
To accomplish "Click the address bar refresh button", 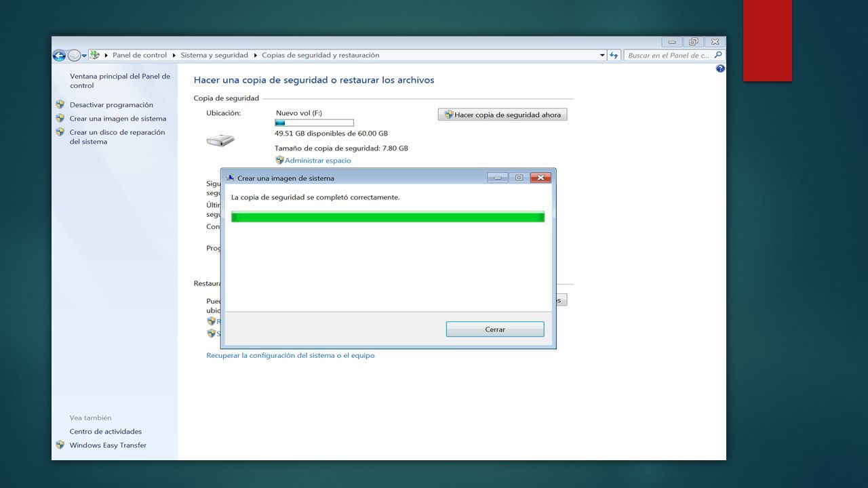I will [614, 55].
